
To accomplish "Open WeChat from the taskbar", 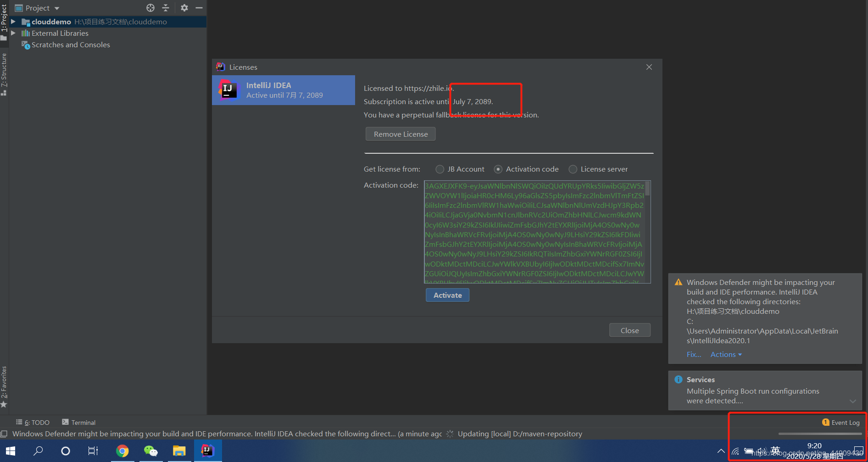I will (150, 451).
